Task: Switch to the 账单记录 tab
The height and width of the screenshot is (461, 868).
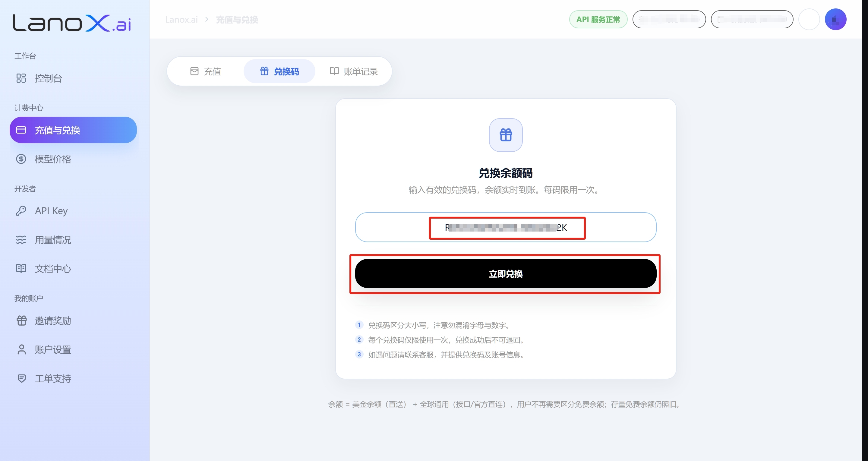Action: [x=353, y=71]
